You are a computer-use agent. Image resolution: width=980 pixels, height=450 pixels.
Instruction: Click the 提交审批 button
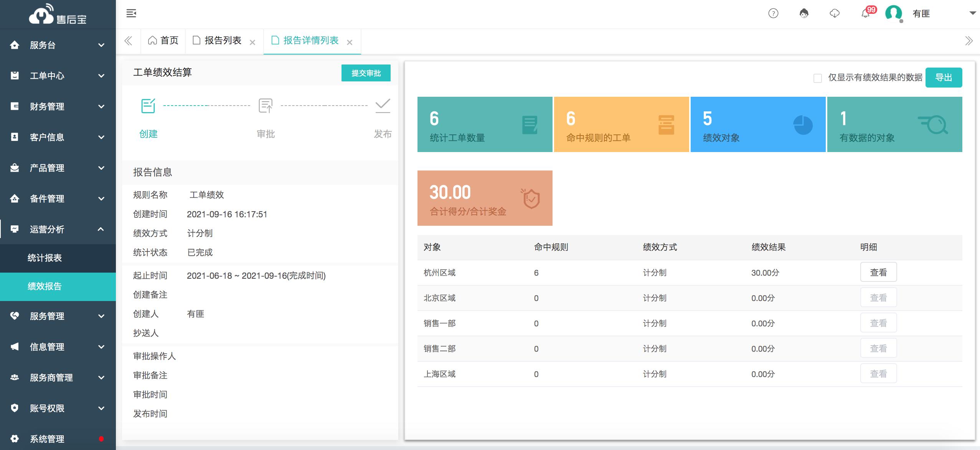tap(366, 73)
